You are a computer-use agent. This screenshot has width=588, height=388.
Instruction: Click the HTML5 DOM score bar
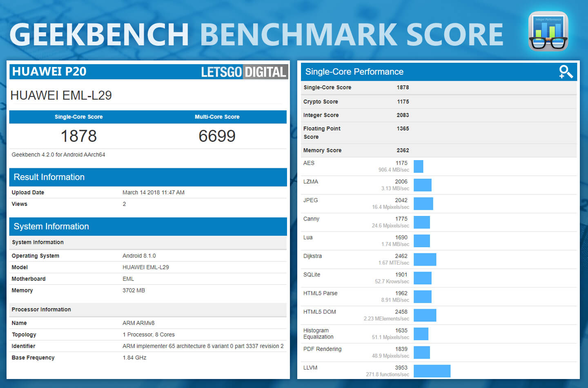[425, 315]
